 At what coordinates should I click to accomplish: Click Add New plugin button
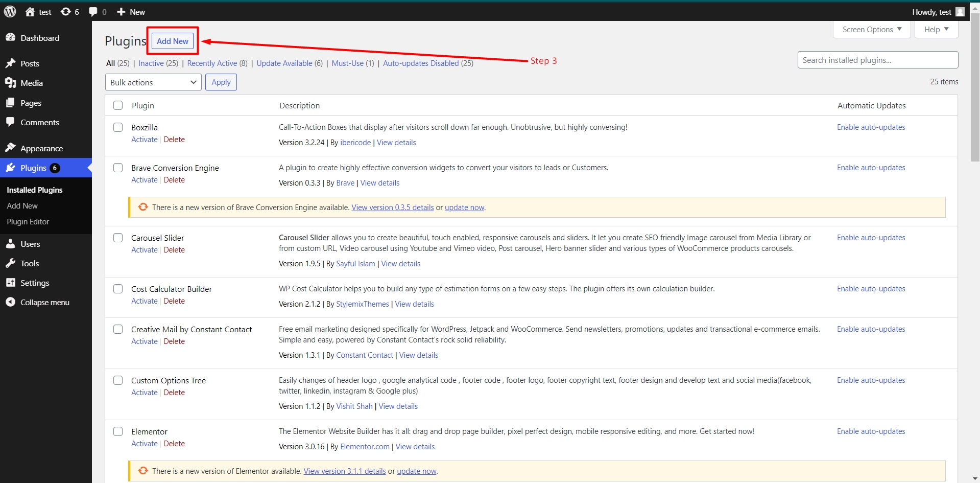pyautogui.click(x=173, y=41)
